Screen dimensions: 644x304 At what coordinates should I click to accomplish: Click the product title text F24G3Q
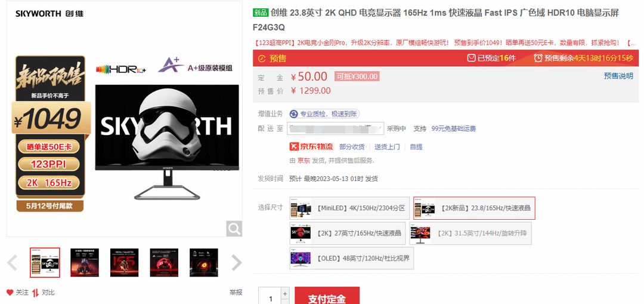tap(268, 27)
